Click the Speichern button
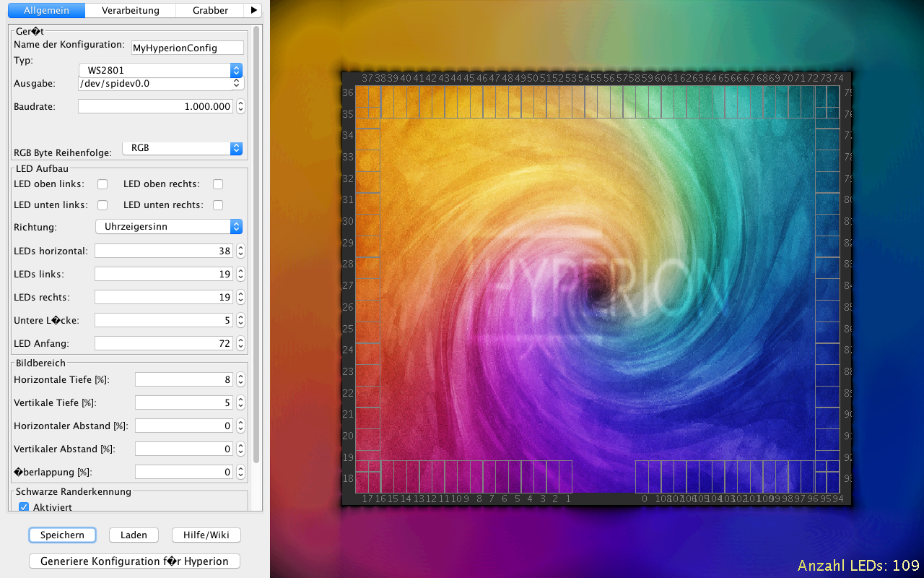Viewport: 924px width, 578px height. (x=62, y=535)
